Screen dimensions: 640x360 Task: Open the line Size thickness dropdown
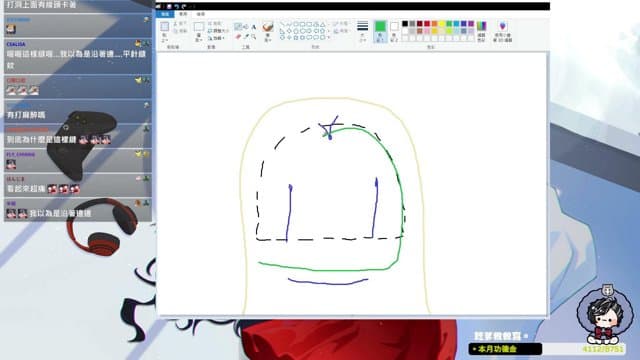point(362,31)
